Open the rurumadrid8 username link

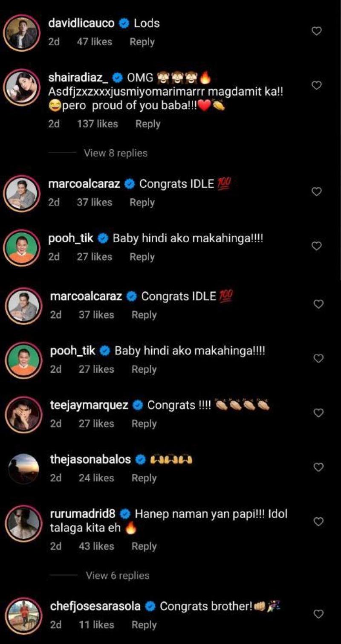tap(83, 514)
